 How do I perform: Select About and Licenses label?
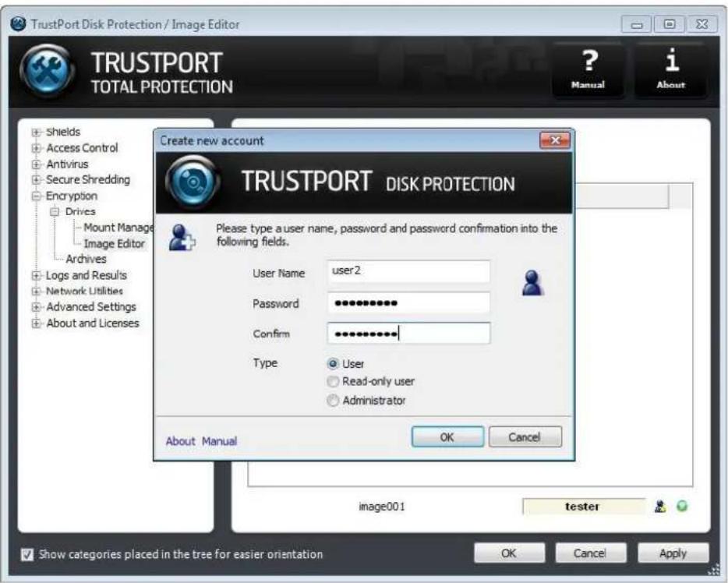pos(93,323)
